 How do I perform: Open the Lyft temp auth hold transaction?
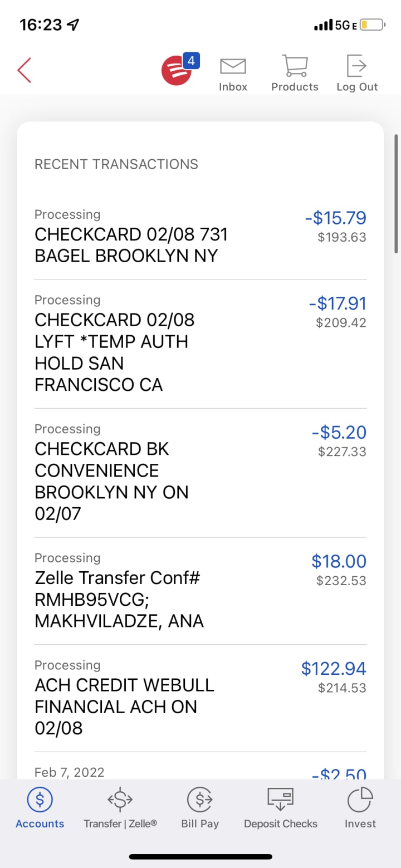click(x=114, y=352)
